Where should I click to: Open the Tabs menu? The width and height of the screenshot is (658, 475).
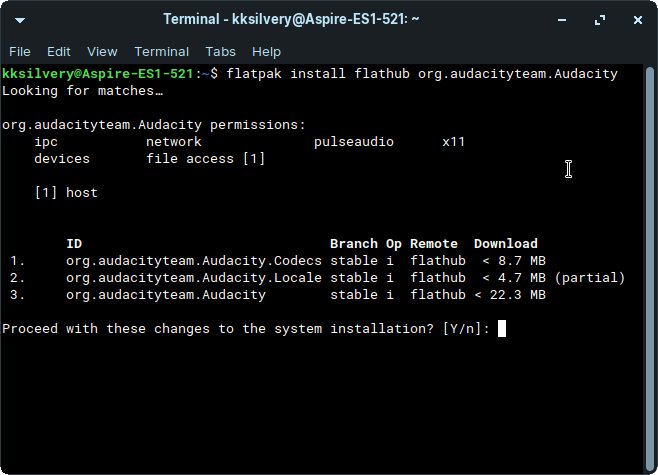point(220,51)
